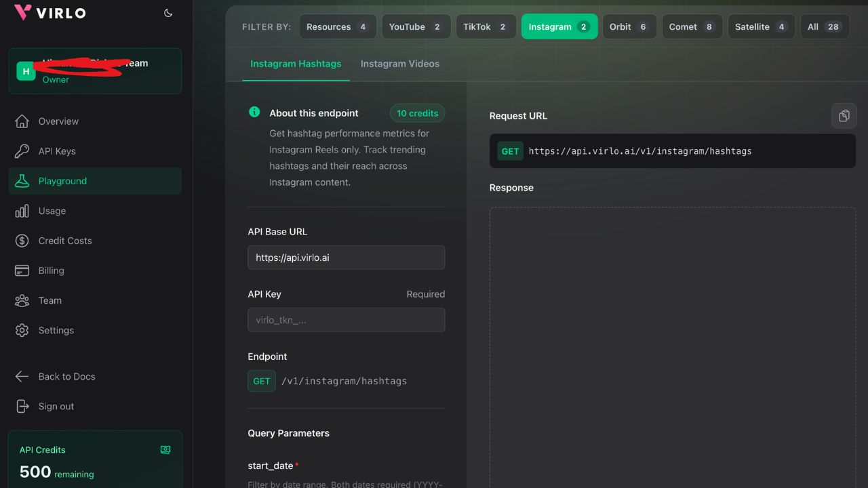Click the request URL text
The image size is (868, 488).
coord(640,151)
